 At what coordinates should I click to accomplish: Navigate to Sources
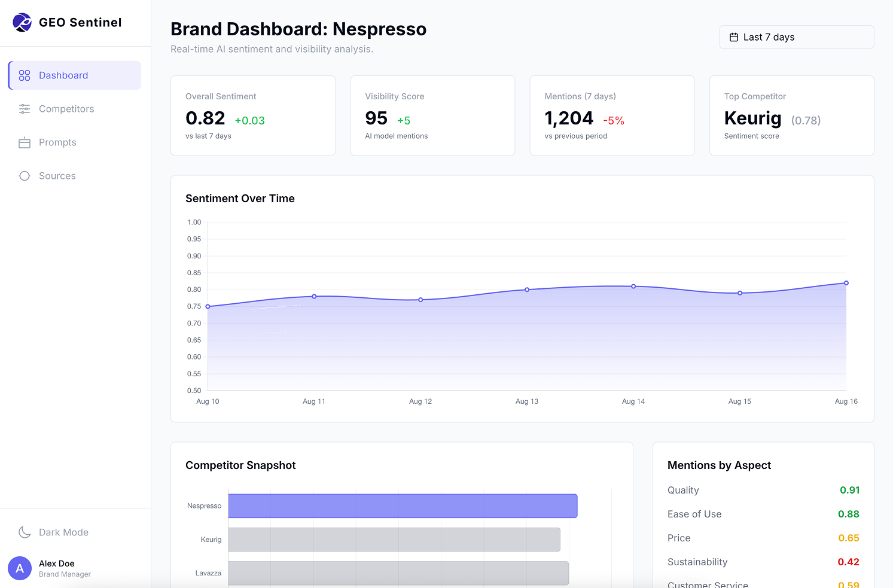coord(75,176)
